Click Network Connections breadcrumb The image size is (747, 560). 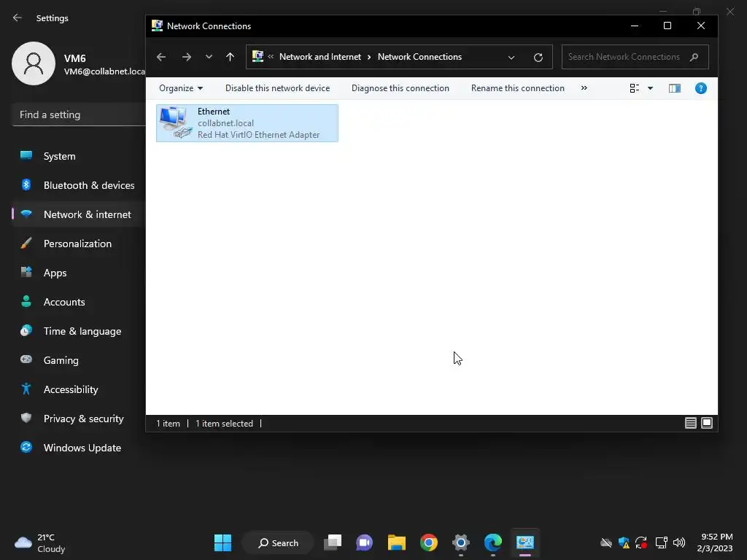(419, 57)
